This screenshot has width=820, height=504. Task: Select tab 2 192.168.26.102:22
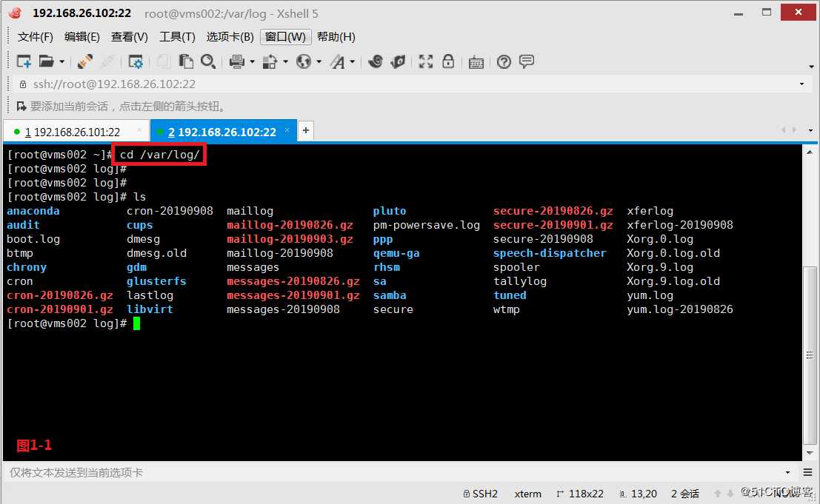click(x=222, y=132)
